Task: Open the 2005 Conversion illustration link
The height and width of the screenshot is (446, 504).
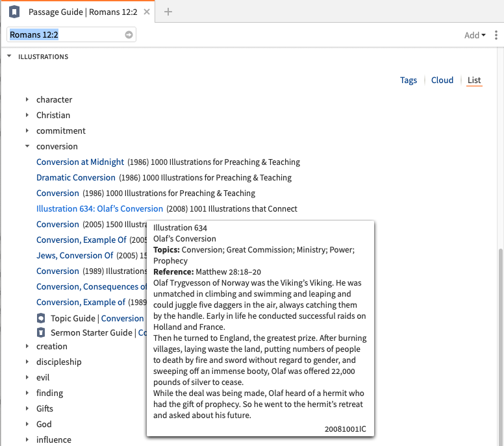Action: [x=58, y=224]
